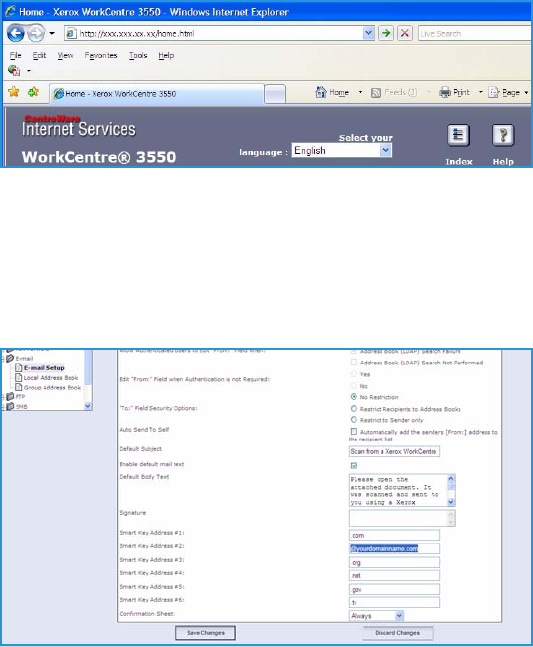Click body text scroll up arrow
The image size is (533, 647).
point(451,479)
